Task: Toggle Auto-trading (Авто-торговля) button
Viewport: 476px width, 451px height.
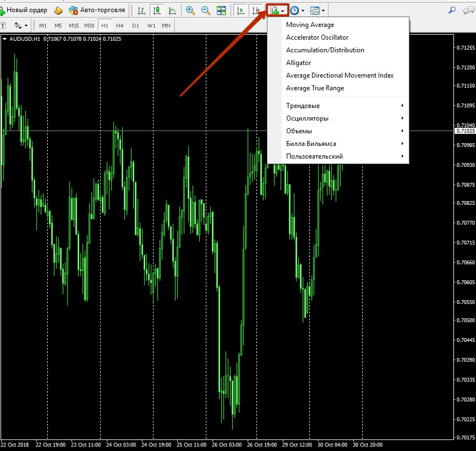Action: pos(97,10)
